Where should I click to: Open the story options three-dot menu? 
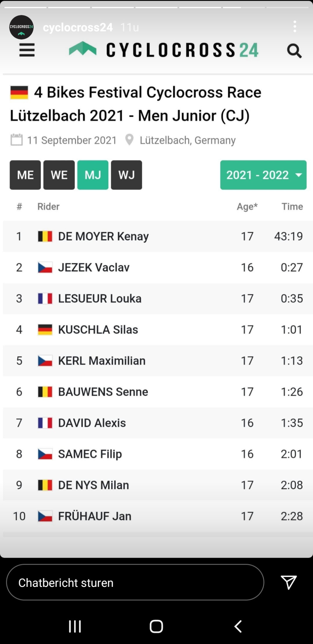pyautogui.click(x=295, y=27)
